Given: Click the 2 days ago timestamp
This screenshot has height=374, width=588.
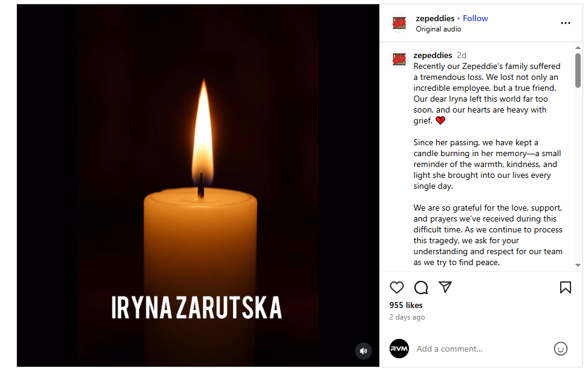Looking at the screenshot, I should (x=407, y=317).
